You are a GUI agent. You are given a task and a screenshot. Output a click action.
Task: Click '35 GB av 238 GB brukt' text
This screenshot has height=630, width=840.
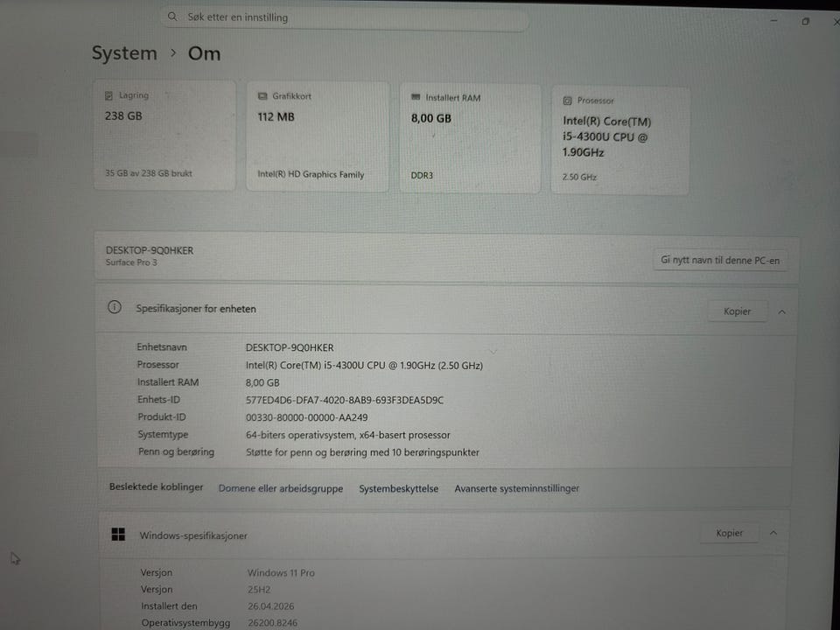point(149,173)
